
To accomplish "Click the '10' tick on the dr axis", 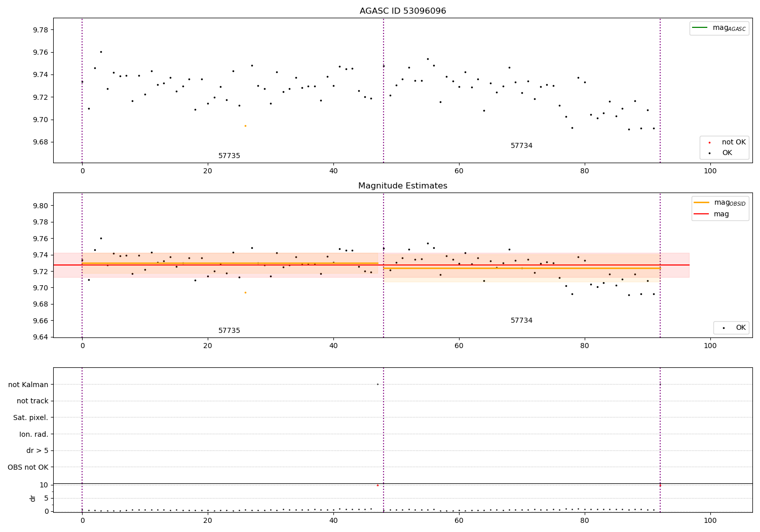I will pos(44,485).
